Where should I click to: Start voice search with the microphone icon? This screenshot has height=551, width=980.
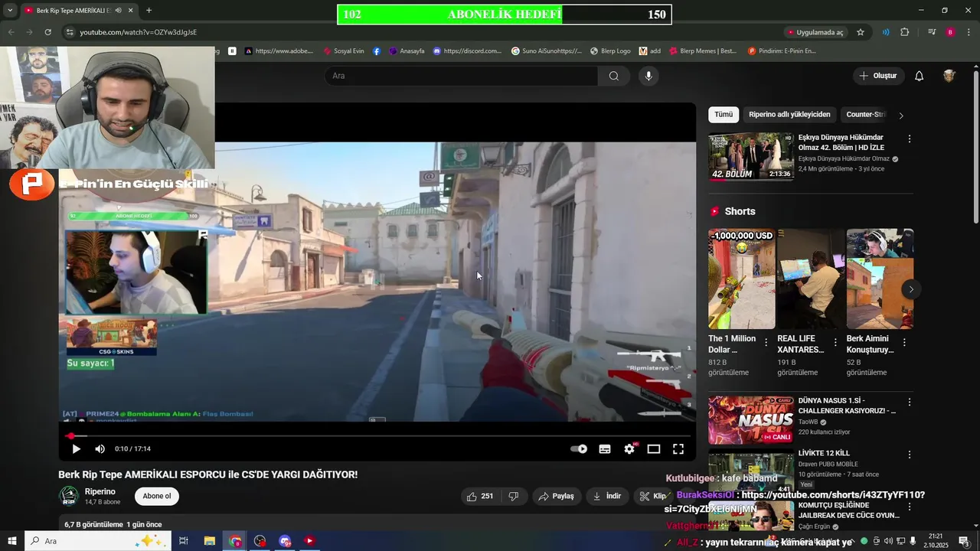point(648,76)
